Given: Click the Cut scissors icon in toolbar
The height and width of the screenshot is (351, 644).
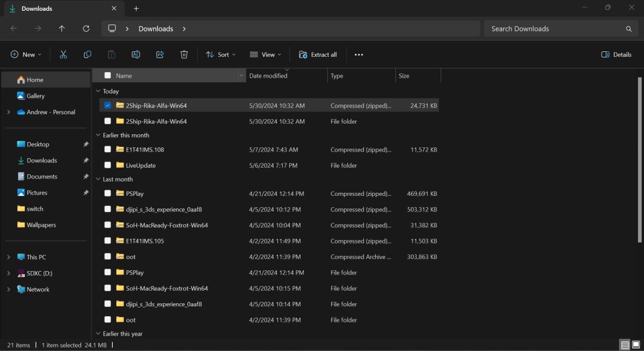Looking at the screenshot, I should click(x=63, y=54).
